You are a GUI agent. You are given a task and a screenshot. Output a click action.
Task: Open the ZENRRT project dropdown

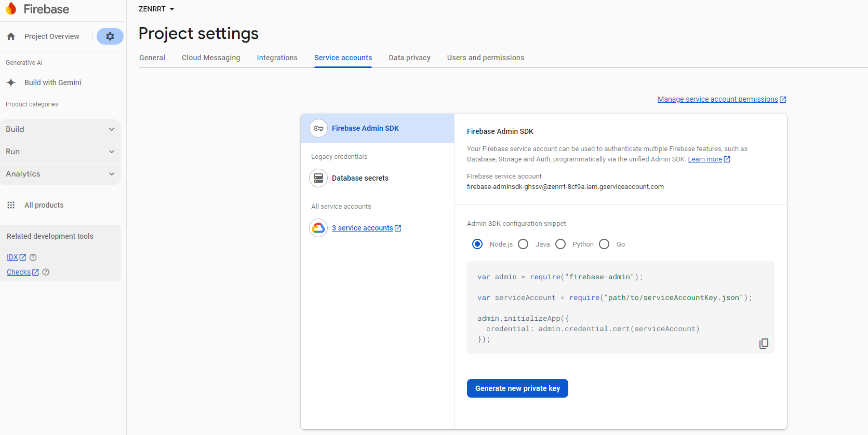coord(156,9)
